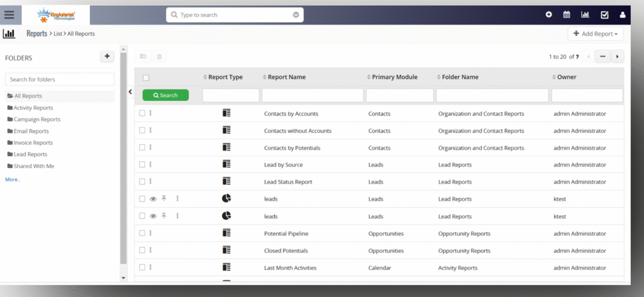Click the quick create plus icon
644x297 pixels.
[x=548, y=15]
